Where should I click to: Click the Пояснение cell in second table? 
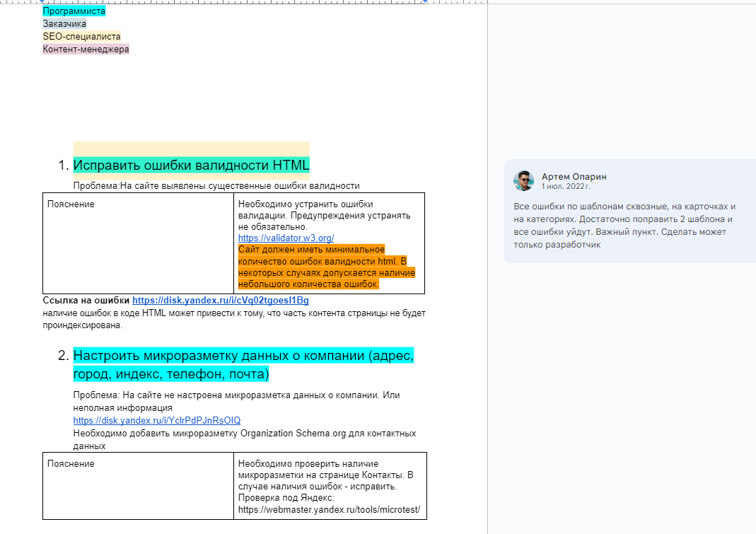tap(139, 486)
